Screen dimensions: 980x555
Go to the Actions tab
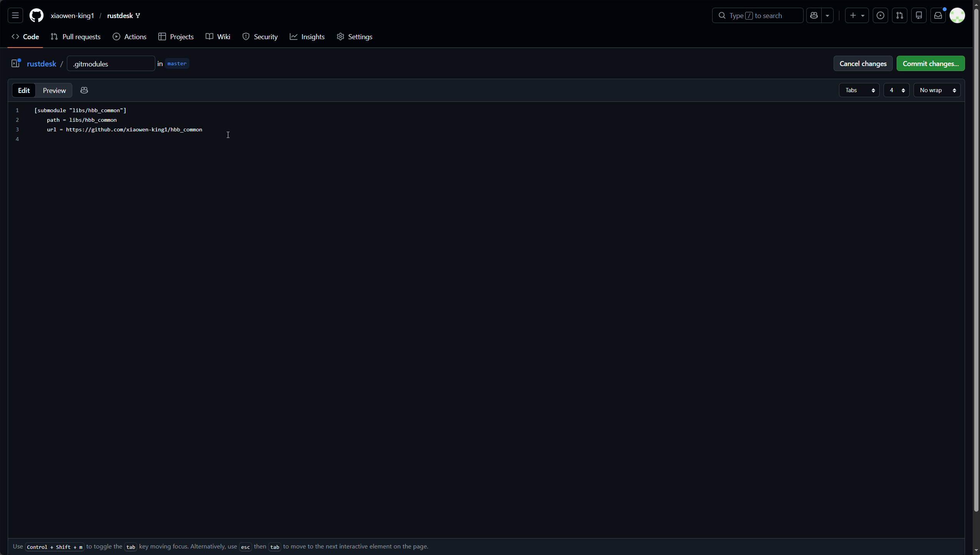point(130,37)
